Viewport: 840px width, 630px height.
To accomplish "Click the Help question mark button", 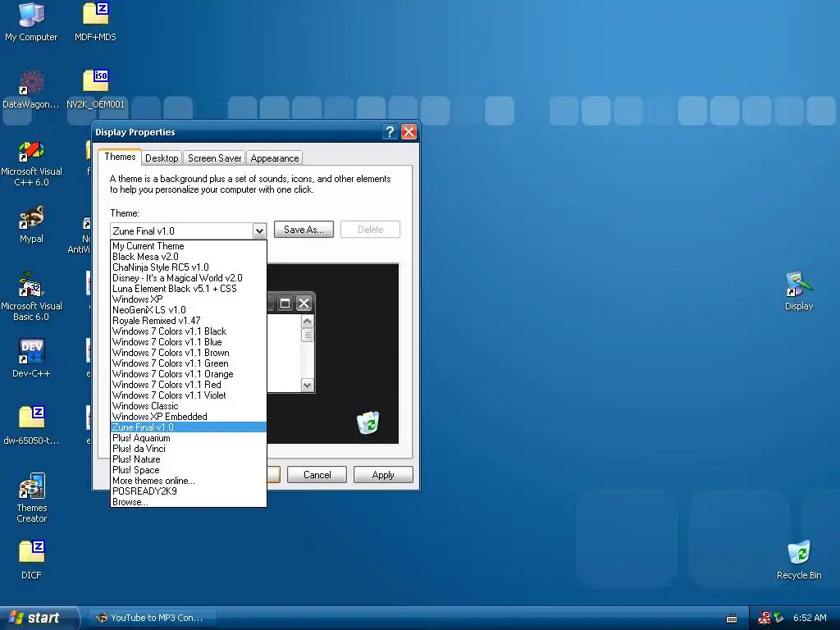I will click(390, 132).
